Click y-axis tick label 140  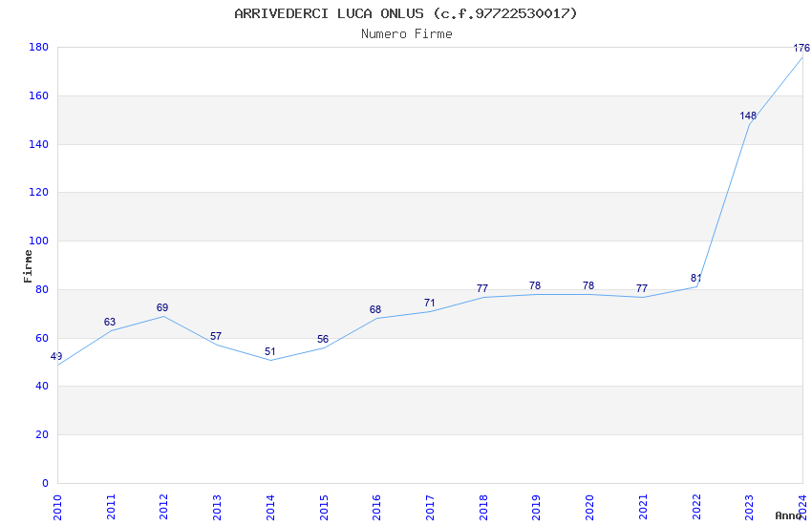click(38, 144)
